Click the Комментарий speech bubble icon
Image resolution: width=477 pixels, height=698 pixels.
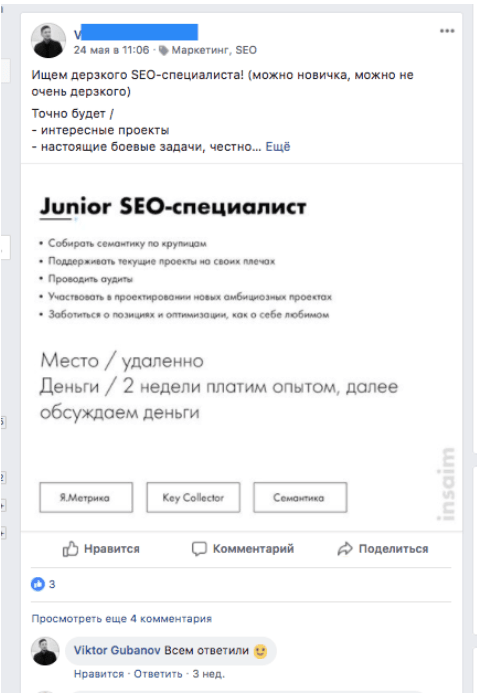(x=199, y=549)
